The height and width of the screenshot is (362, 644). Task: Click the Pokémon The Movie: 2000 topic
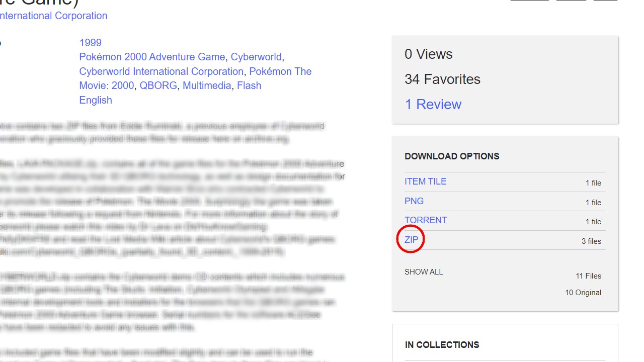pos(280,71)
